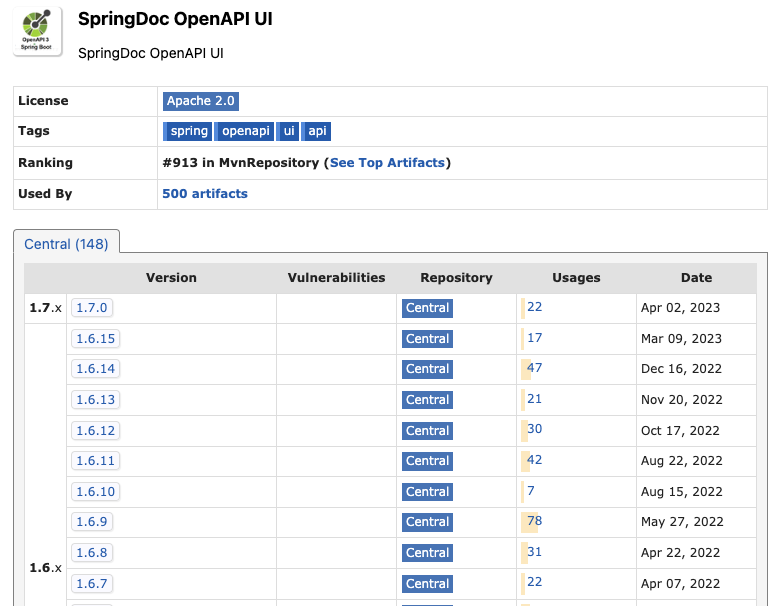Open version 1.6.12
The image size is (777, 606).
coord(96,431)
